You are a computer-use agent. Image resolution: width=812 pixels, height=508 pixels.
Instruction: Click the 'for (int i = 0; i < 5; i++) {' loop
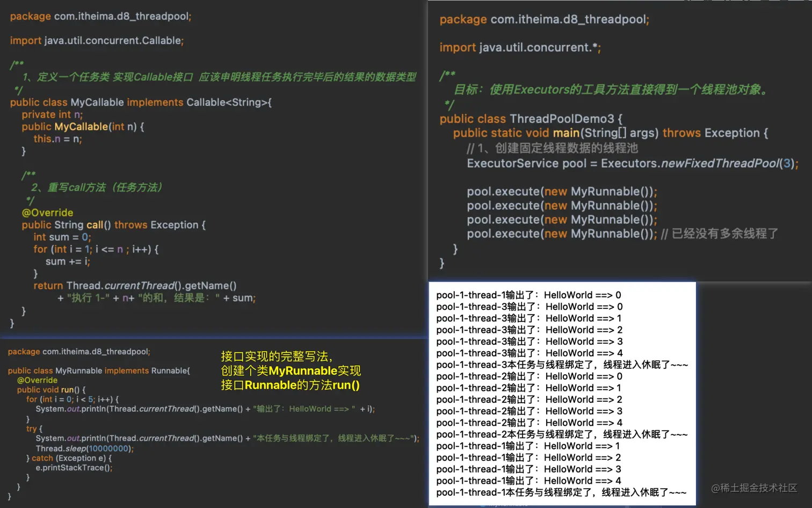click(73, 399)
